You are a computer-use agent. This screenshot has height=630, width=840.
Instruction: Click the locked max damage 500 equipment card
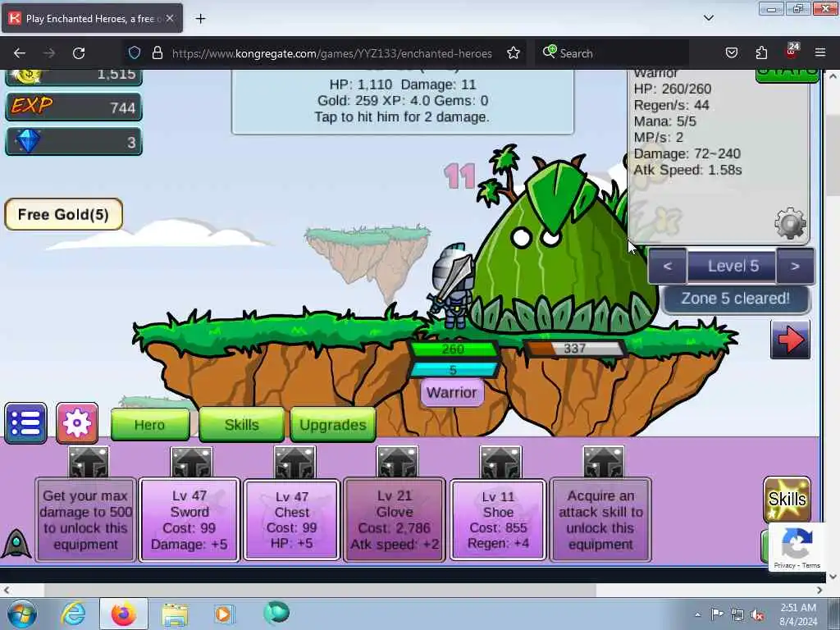(x=85, y=519)
